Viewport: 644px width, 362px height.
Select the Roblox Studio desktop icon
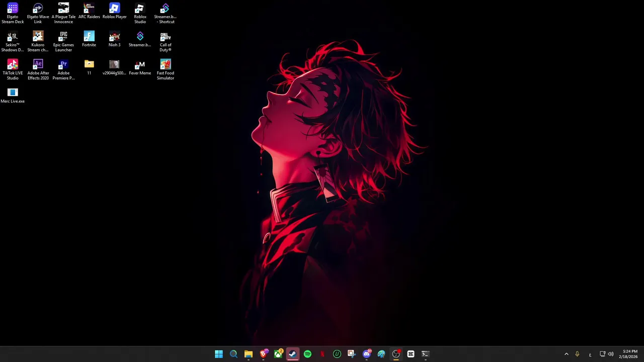140,14
